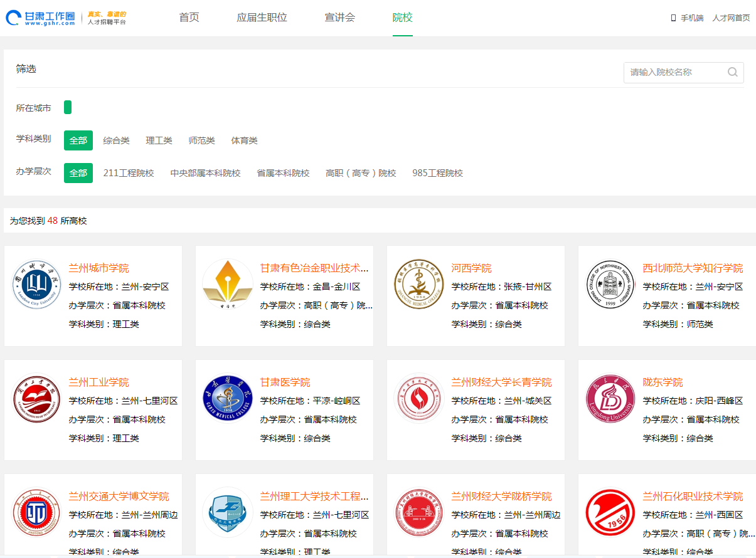Open the 兰州城市学院 title link
The height and width of the screenshot is (558, 756).
[x=99, y=268]
